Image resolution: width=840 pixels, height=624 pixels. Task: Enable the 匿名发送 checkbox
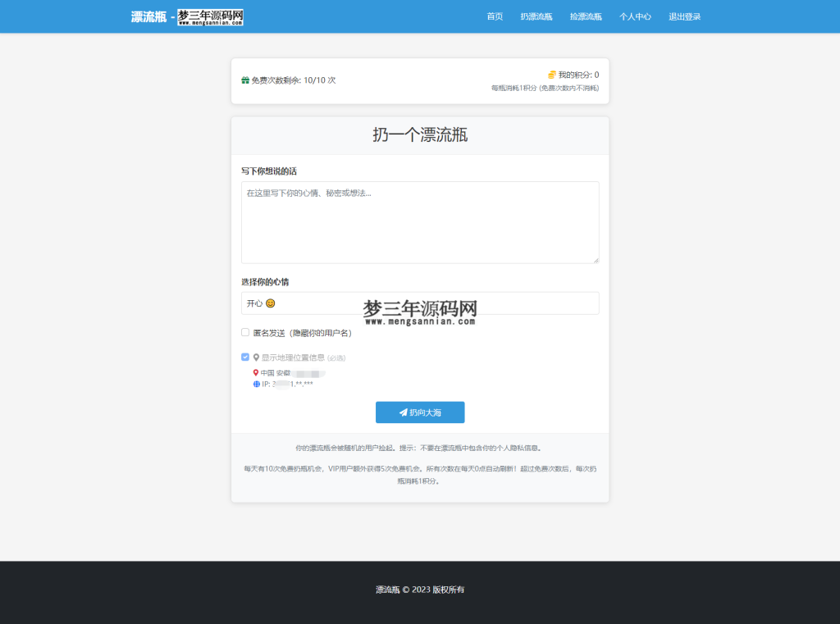click(x=244, y=332)
